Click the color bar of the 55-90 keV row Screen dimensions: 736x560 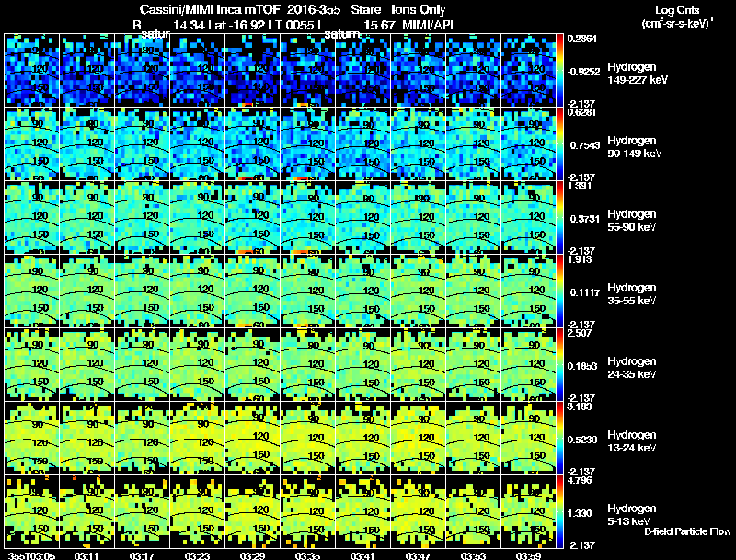click(559, 218)
